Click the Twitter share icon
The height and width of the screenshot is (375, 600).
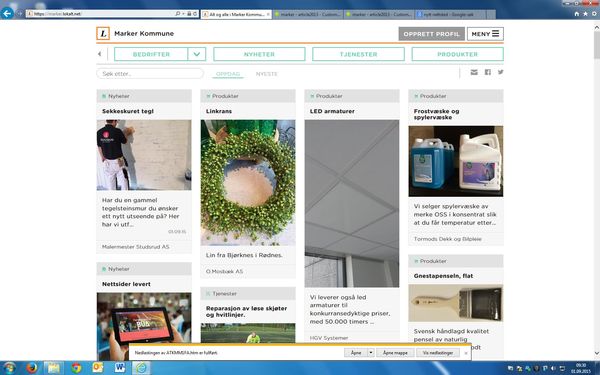(x=501, y=72)
